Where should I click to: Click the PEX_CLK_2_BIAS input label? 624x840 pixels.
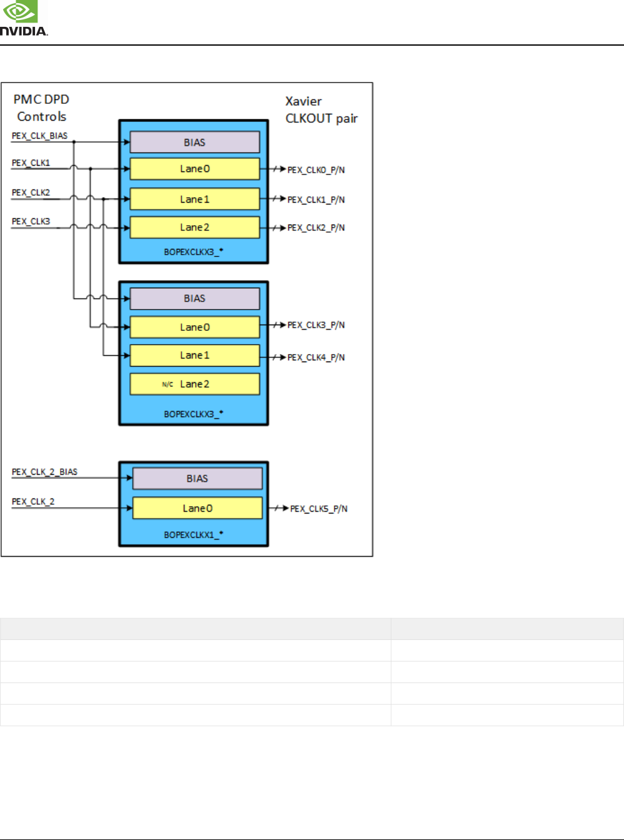[x=44, y=472]
